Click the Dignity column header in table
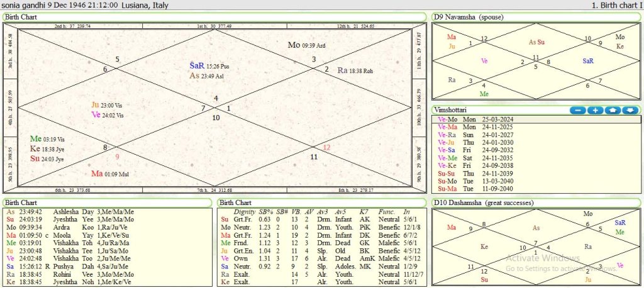The image size is (644, 288). pyautogui.click(x=244, y=211)
